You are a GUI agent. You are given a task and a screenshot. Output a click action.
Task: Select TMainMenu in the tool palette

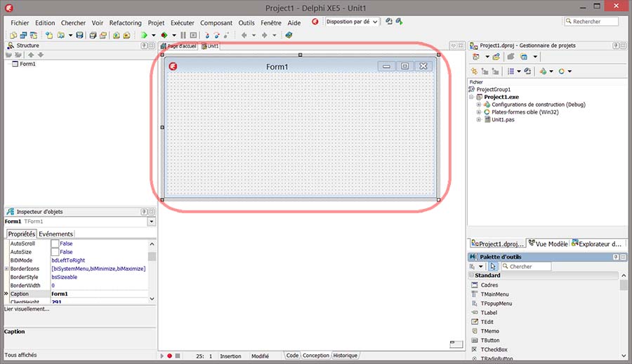click(x=494, y=294)
